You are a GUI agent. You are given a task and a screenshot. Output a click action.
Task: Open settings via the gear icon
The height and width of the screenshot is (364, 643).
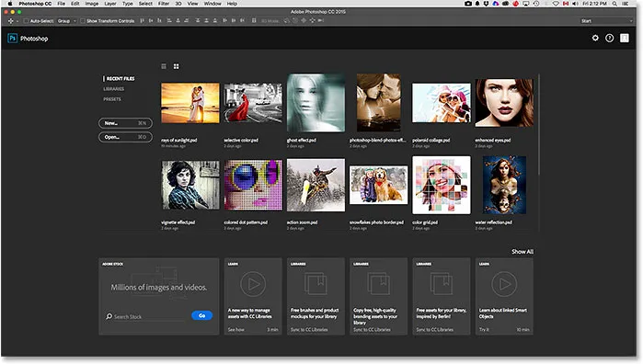pyautogui.click(x=595, y=38)
